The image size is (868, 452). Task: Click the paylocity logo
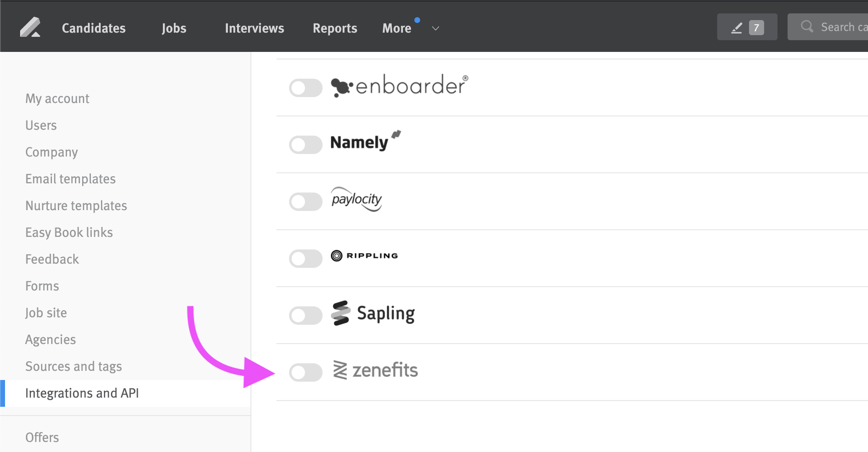(356, 199)
